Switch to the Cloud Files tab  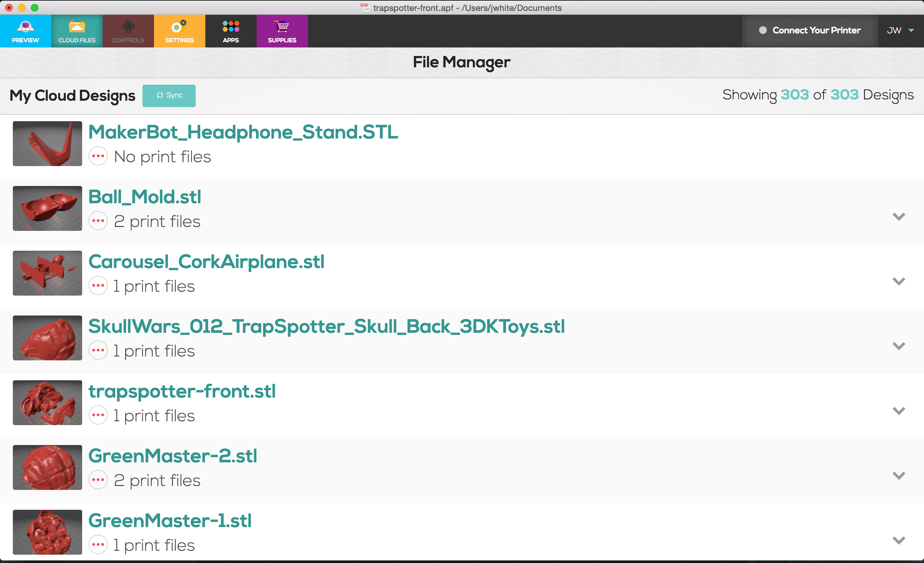(x=77, y=31)
